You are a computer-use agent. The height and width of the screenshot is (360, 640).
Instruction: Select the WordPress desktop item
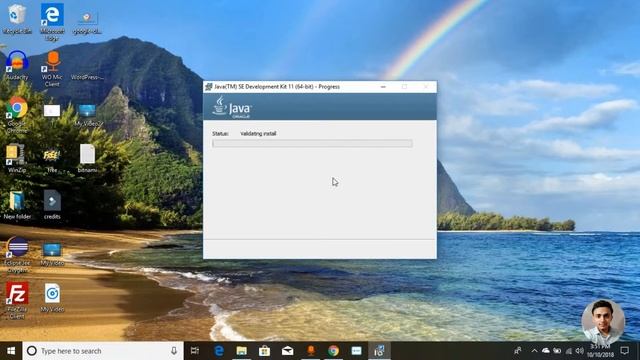[87, 77]
